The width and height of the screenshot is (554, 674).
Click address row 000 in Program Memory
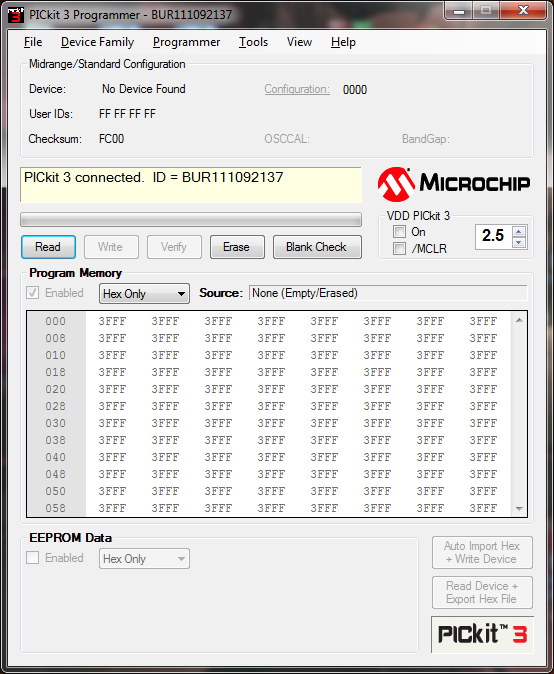click(56, 321)
